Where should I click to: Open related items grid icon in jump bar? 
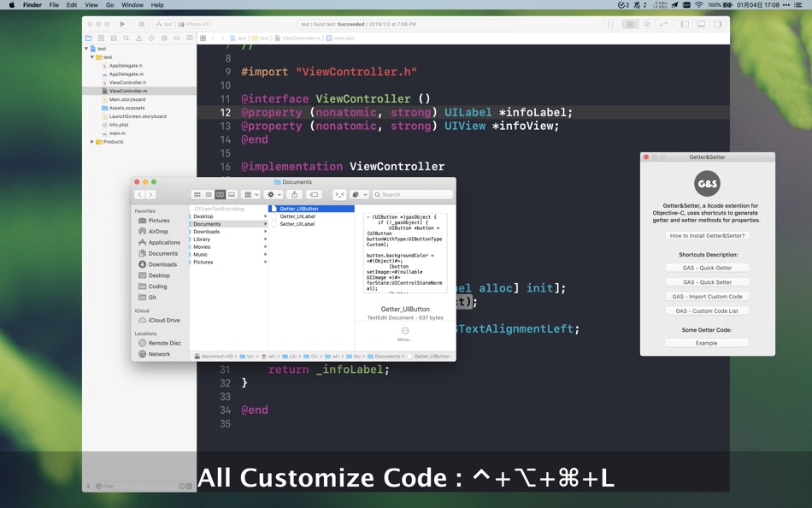pos(203,38)
